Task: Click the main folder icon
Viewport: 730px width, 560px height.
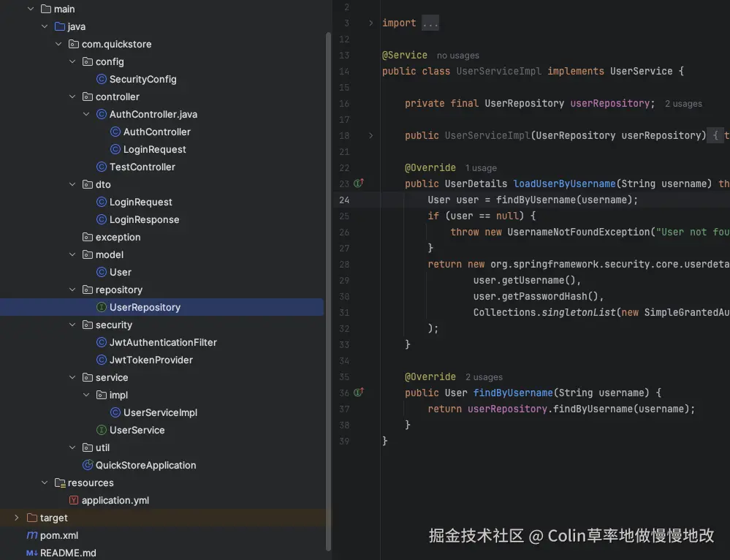Action: 46,9
